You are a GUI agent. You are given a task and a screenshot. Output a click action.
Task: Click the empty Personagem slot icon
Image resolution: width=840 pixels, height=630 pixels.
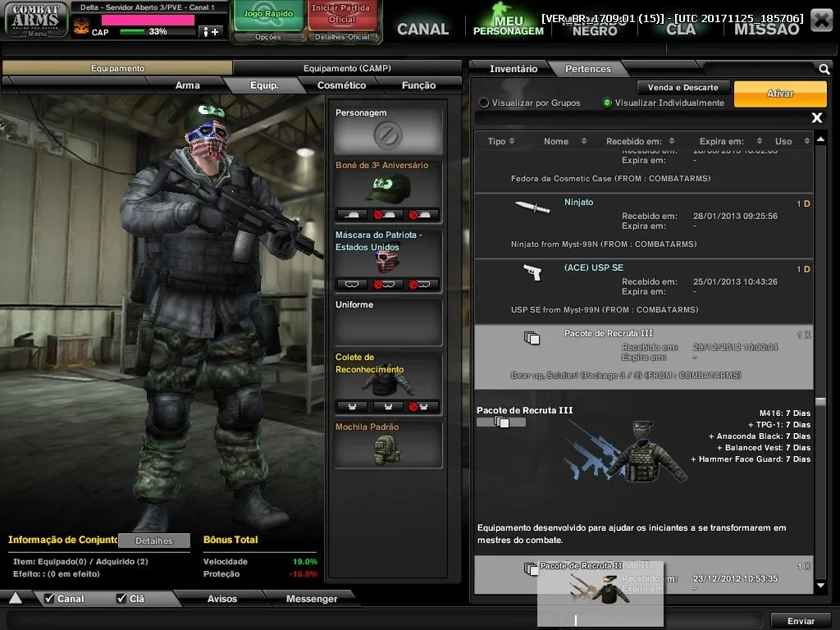tap(388, 135)
